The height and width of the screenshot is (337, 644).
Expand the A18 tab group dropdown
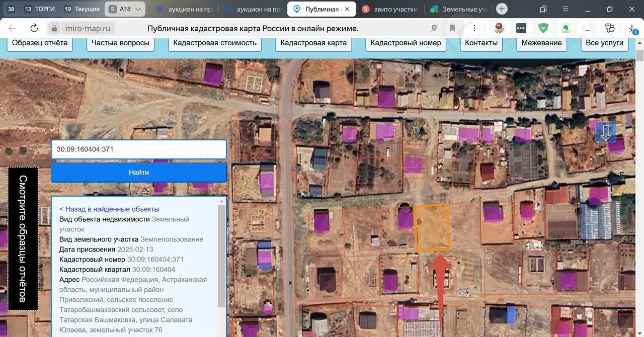click(x=139, y=9)
